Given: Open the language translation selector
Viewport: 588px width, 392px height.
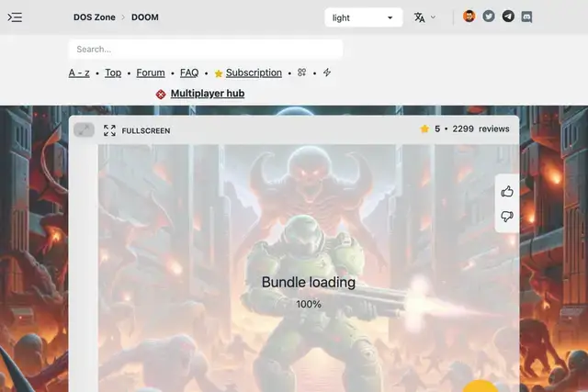Looking at the screenshot, I should click(424, 17).
